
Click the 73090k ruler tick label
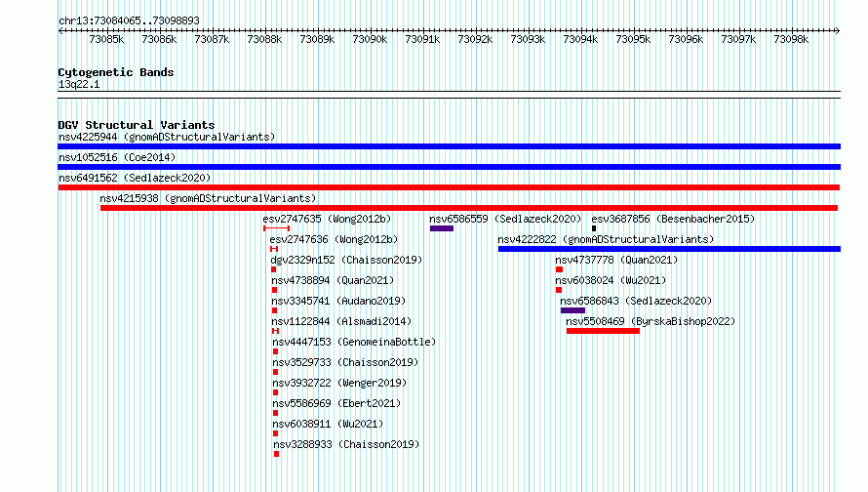tap(370, 39)
